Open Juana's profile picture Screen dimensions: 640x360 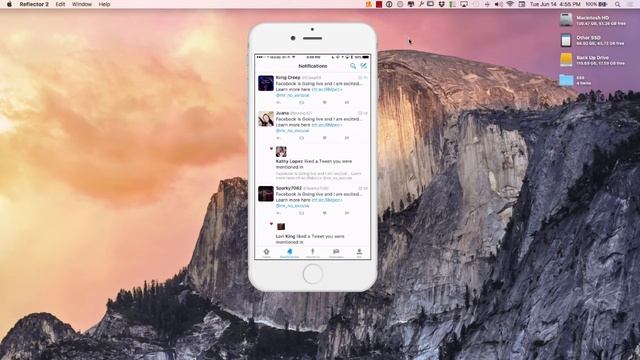pos(266,118)
